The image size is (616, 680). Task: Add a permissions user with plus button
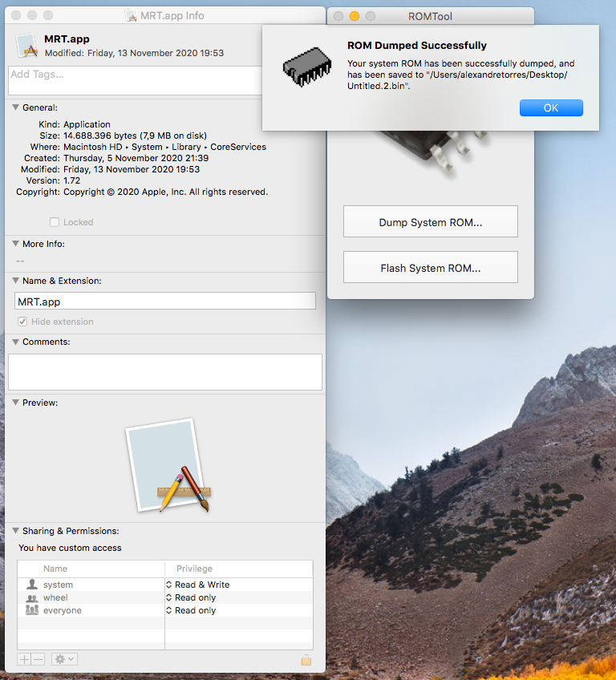pyautogui.click(x=24, y=660)
